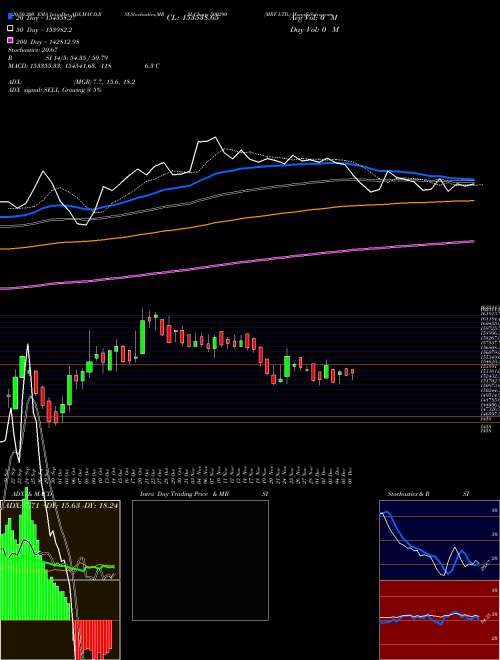500x660 pixels.
Task: Click the Day Vol label
Action: pyautogui.click(x=314, y=29)
